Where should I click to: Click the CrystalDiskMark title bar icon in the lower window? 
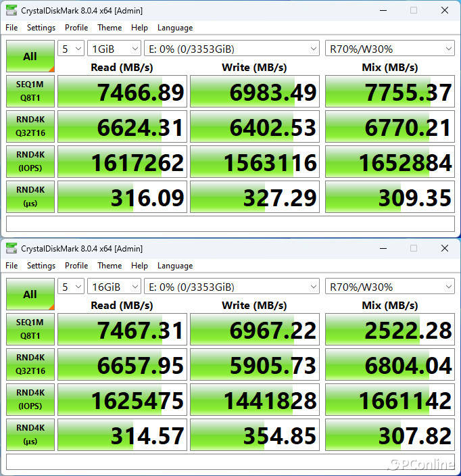click(11, 249)
